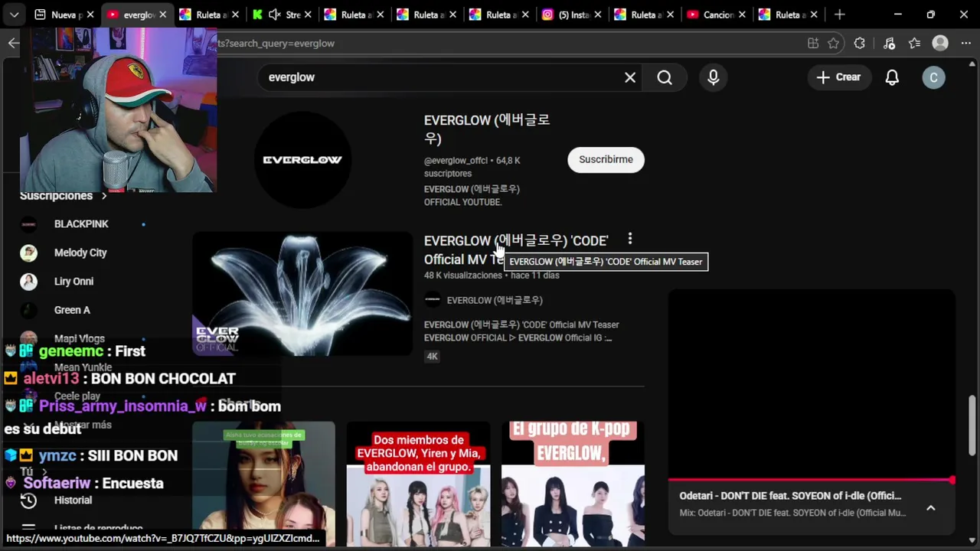The height and width of the screenshot is (551, 980).
Task: Click the 4K badge under the teaser
Action: pos(433,356)
